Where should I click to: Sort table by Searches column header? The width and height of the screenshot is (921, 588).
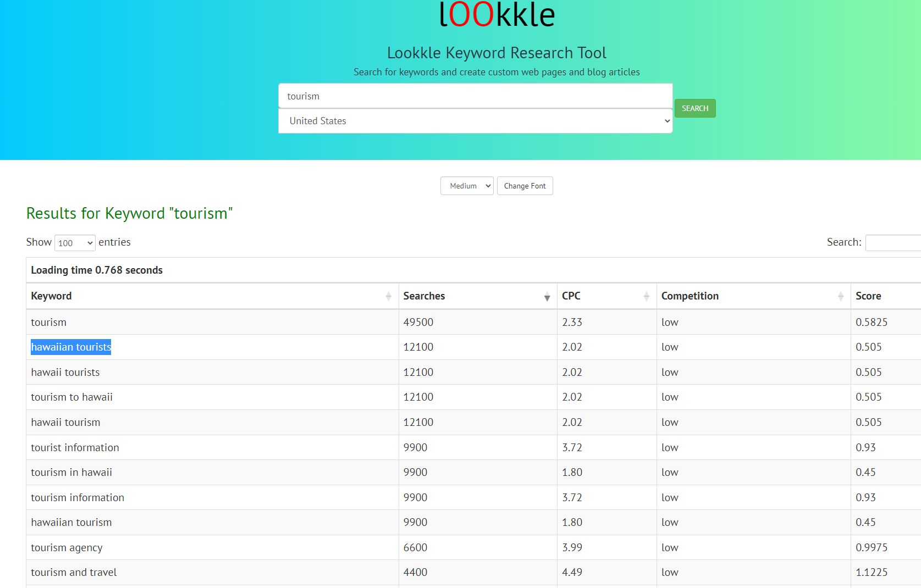click(x=478, y=296)
